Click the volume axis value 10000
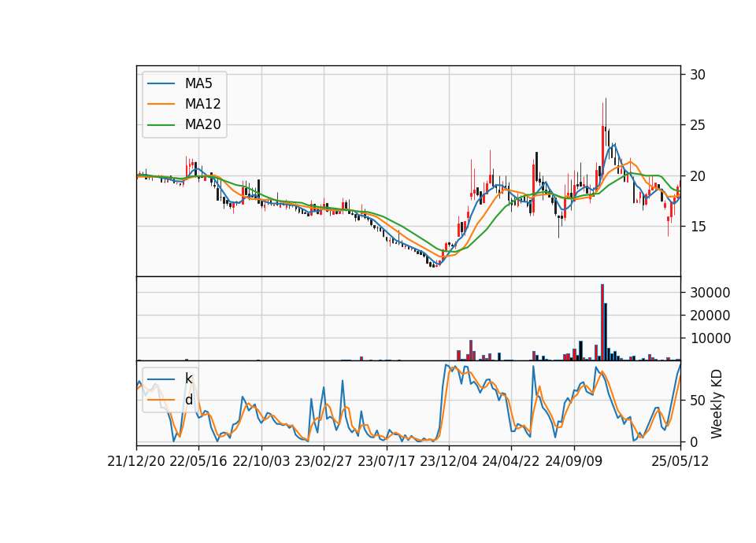756x543 pixels. coord(710,338)
